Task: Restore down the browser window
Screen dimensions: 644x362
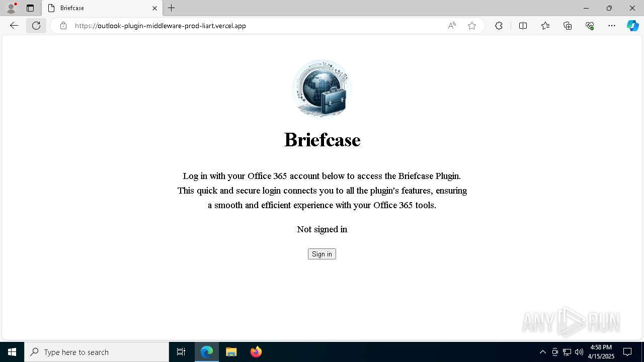Action: [609, 8]
